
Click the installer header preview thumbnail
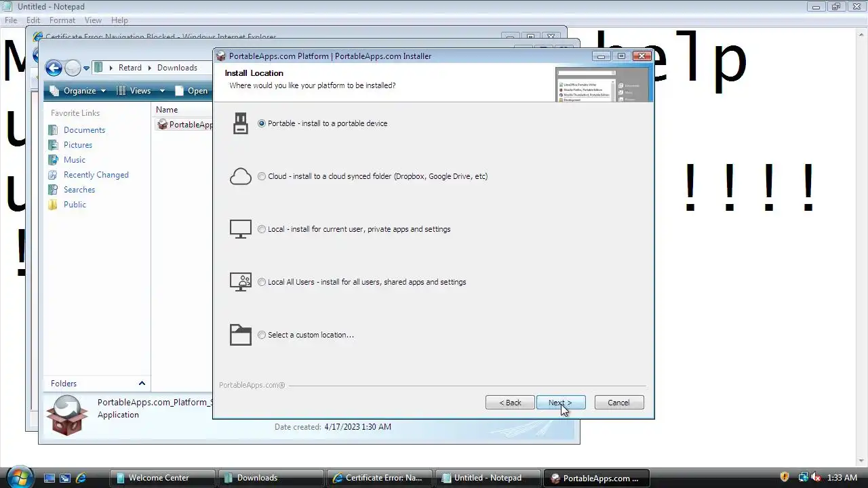click(x=601, y=84)
